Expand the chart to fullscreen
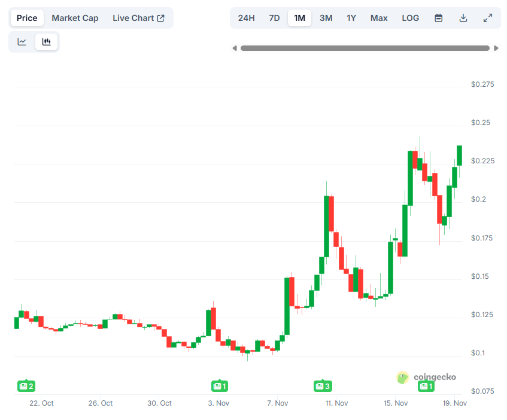Screen dimensions: 507x420 coord(488,18)
